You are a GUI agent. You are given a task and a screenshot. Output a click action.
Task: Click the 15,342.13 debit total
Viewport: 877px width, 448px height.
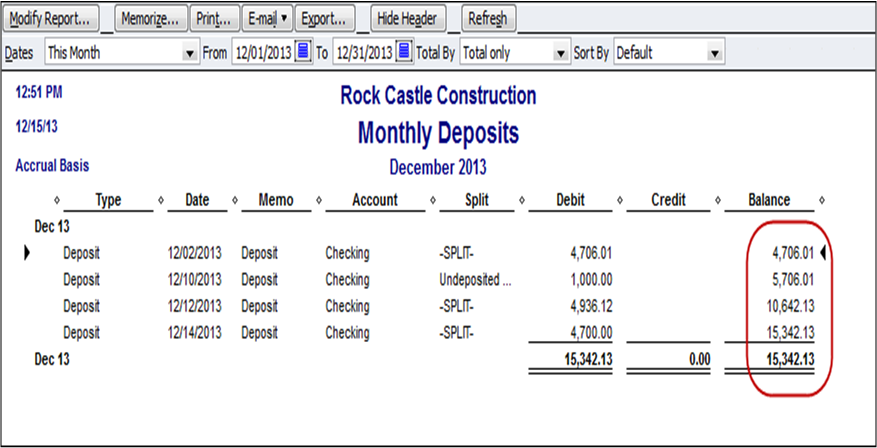click(586, 360)
